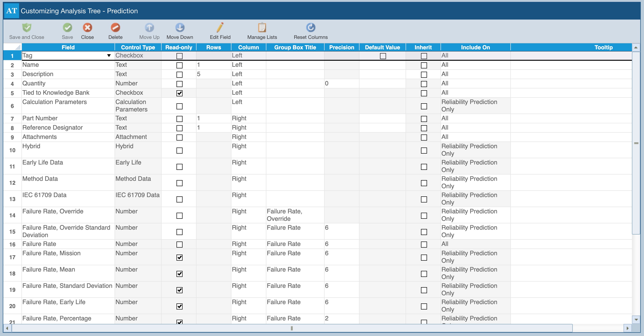Uncheck Read-only for Tied to Knowledge Bank

179,93
